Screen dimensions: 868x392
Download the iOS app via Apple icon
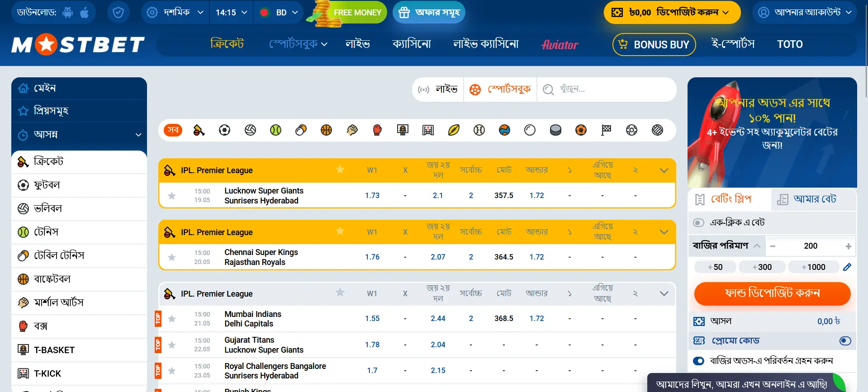[x=85, y=12]
